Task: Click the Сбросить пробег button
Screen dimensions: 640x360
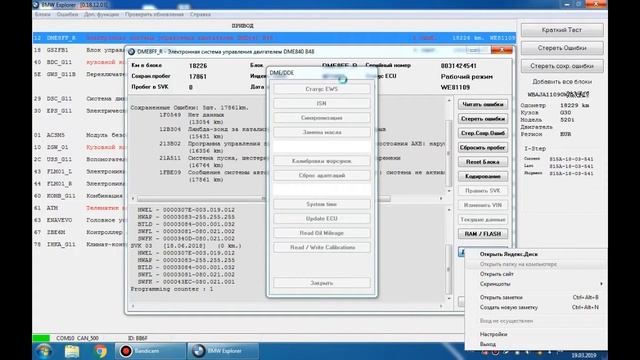Action: tap(482, 148)
